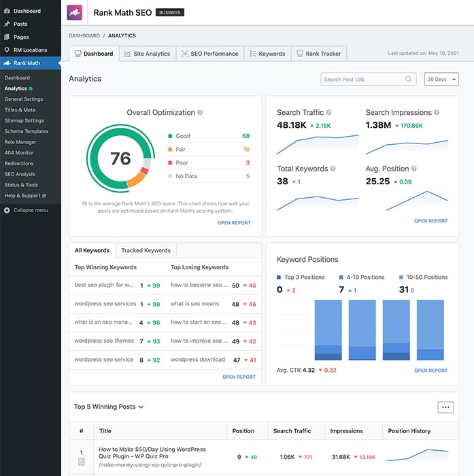474x476 pixels.
Task: Click the Collapse menu icon
Action: click(x=7, y=210)
